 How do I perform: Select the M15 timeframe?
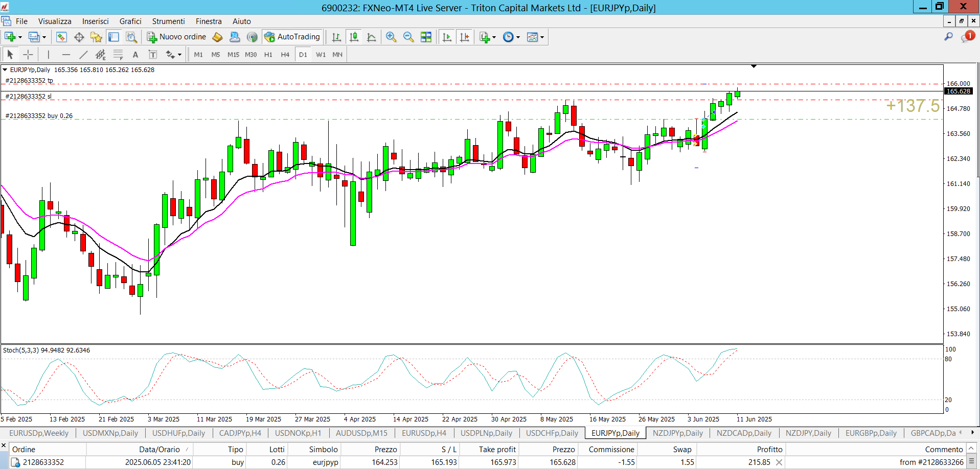(233, 54)
